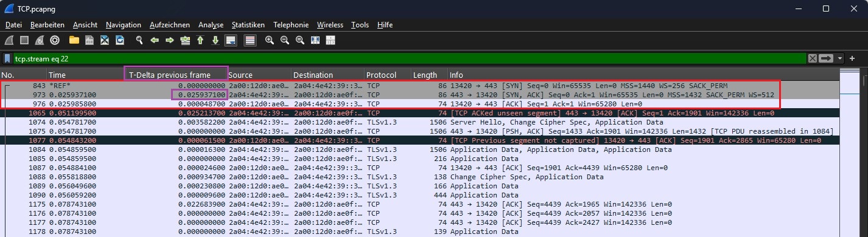The image size is (868, 237).
Task: Start capture with the shark fin icon
Action: pos(9,40)
